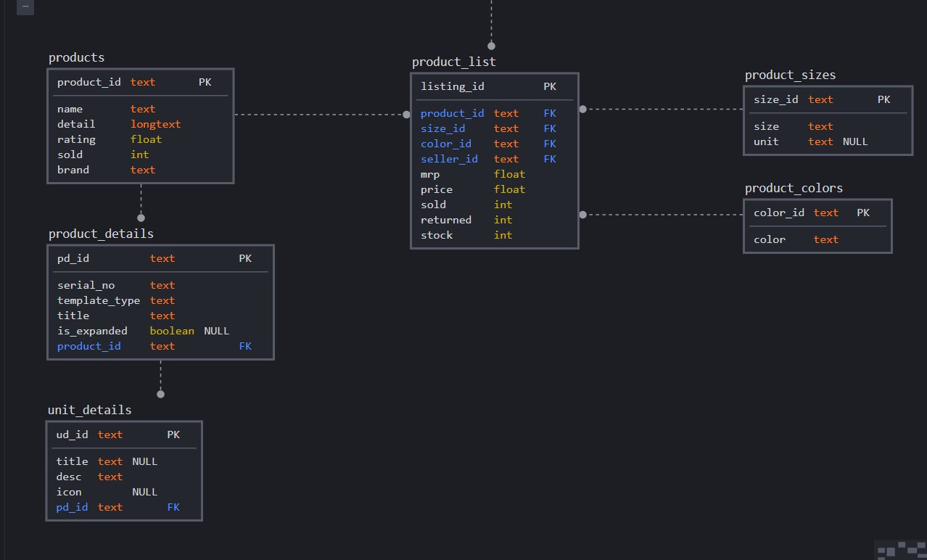Click the FK marker on seller_id row
This screenshot has width=927, height=560.
(x=550, y=159)
